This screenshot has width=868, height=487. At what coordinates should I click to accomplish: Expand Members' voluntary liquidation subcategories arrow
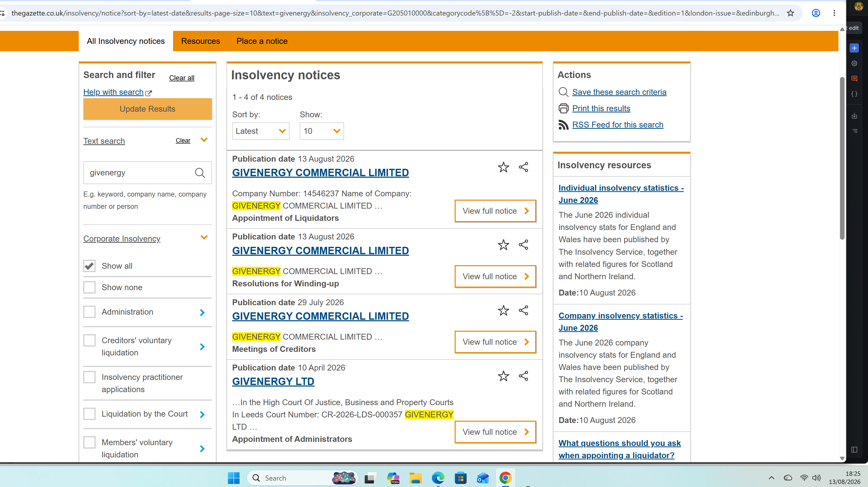(202, 449)
